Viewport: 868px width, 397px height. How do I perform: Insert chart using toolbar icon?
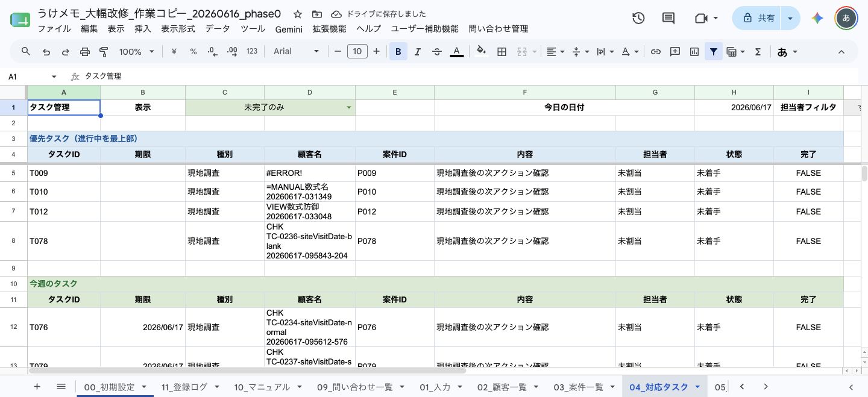[694, 52]
